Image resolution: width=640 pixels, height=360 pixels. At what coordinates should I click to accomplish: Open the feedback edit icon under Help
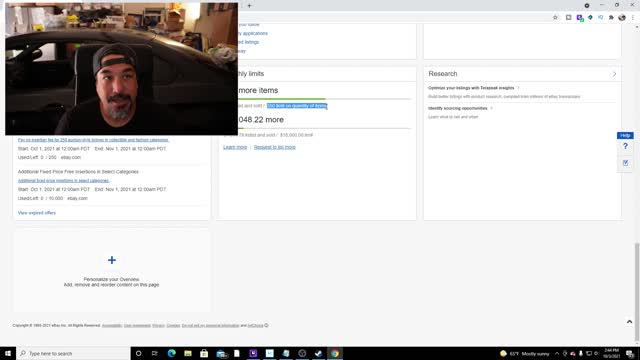[x=625, y=163]
